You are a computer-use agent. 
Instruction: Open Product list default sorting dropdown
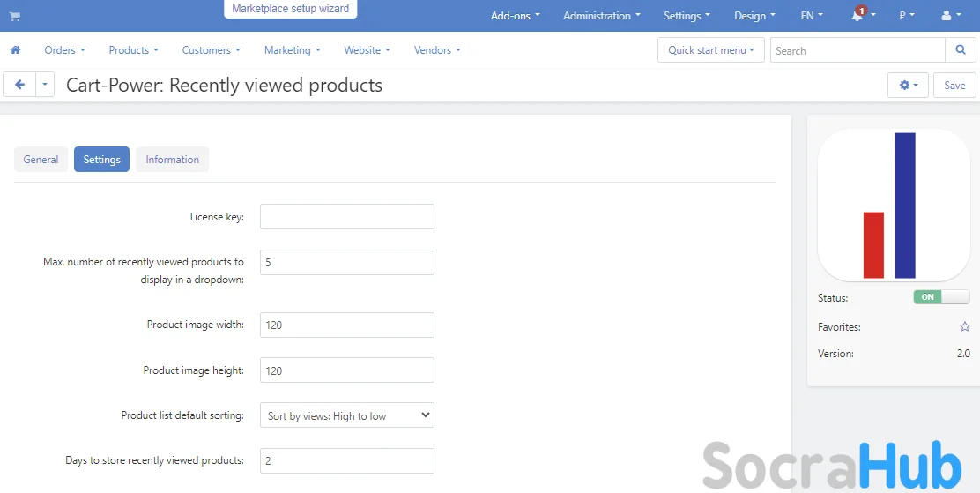pyautogui.click(x=346, y=415)
